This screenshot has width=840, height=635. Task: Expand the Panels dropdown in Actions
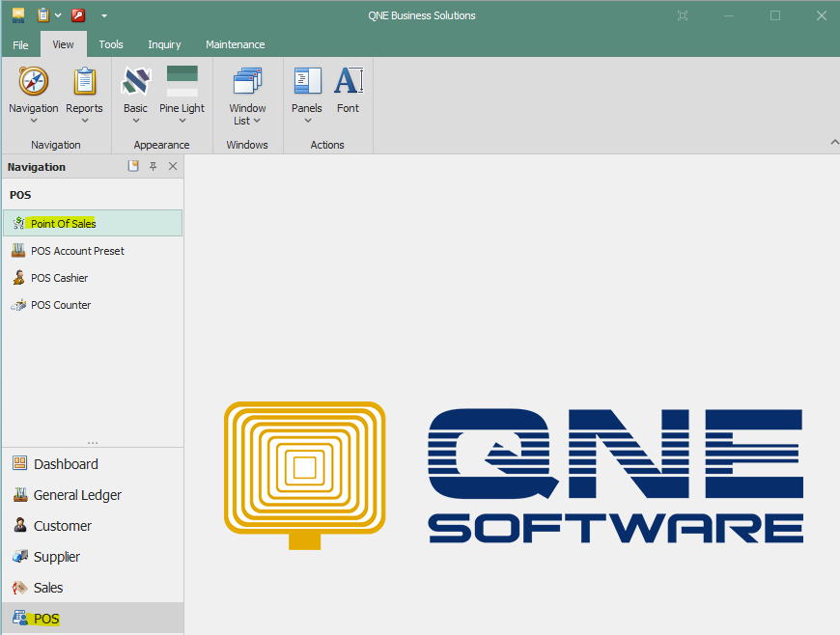coord(307,95)
